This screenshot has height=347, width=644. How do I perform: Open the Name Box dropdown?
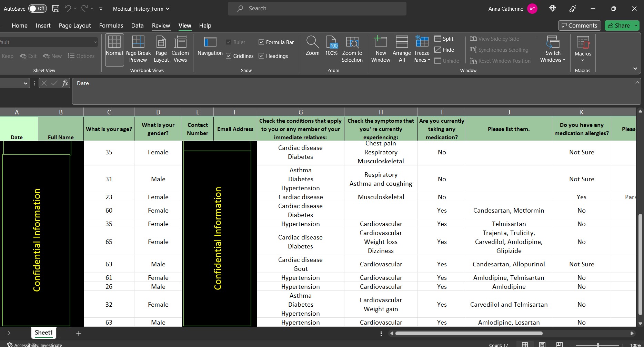click(26, 83)
